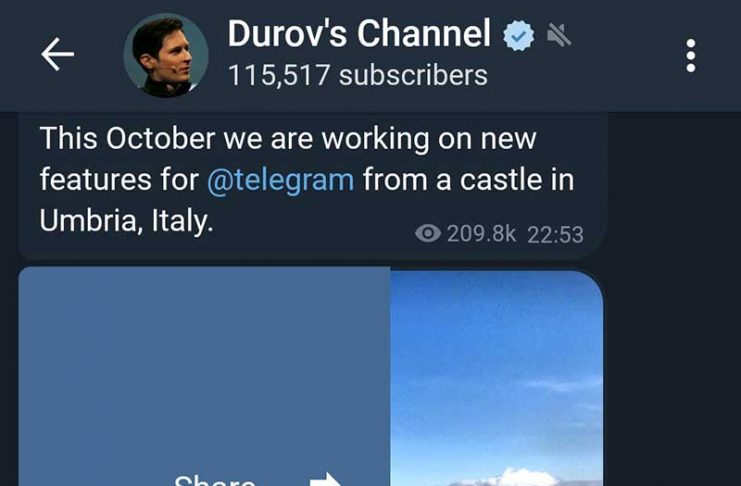Click the Durov's Channel title
The height and width of the screenshot is (486, 741).
coord(359,34)
